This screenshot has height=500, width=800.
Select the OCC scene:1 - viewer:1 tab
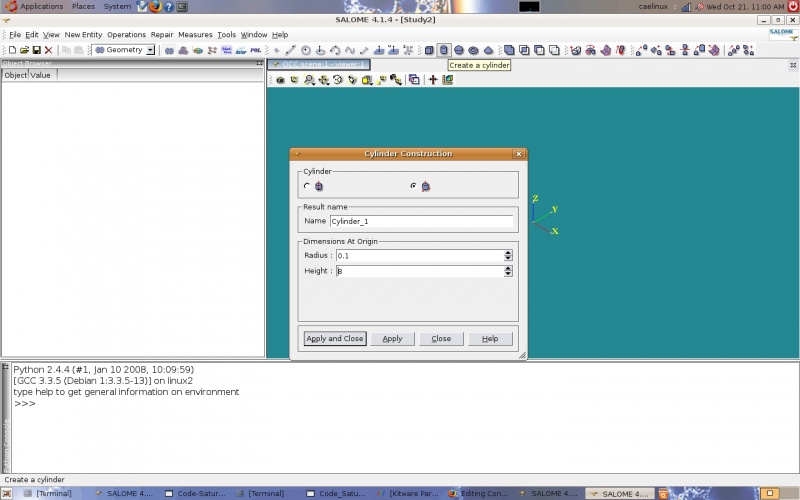(x=319, y=64)
